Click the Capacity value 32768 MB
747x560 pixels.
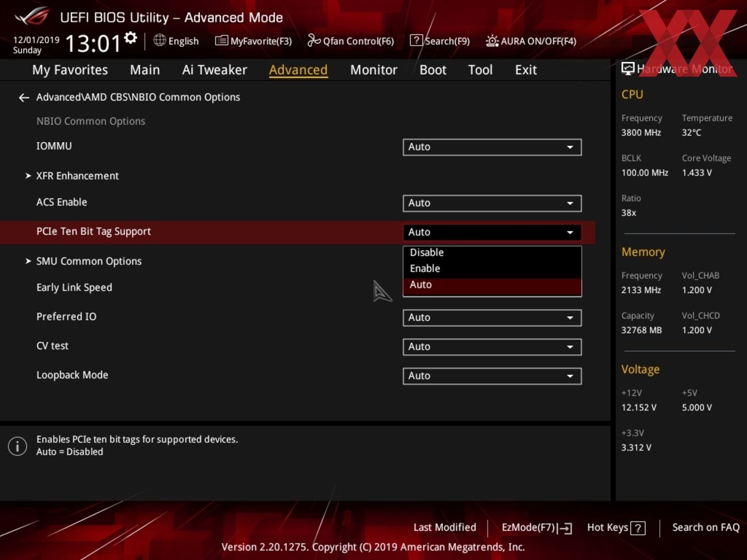pyautogui.click(x=642, y=331)
